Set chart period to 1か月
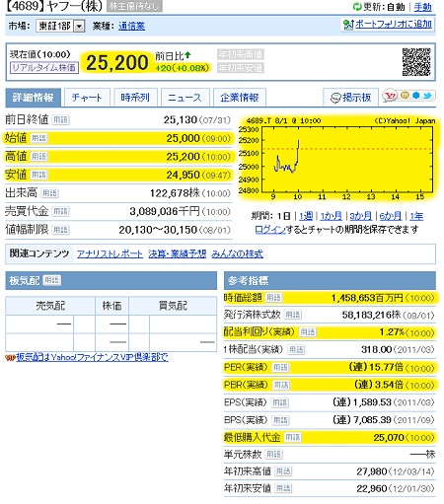 (x=332, y=216)
